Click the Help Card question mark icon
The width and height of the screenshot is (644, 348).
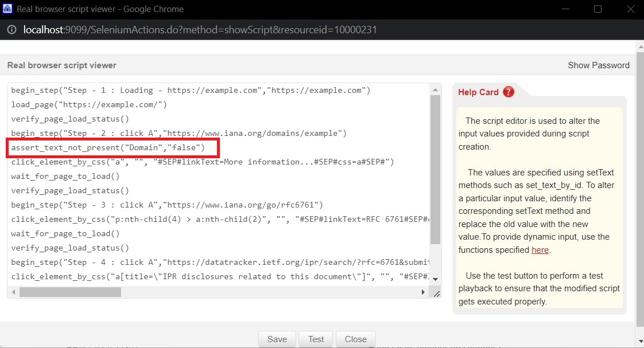tap(509, 92)
